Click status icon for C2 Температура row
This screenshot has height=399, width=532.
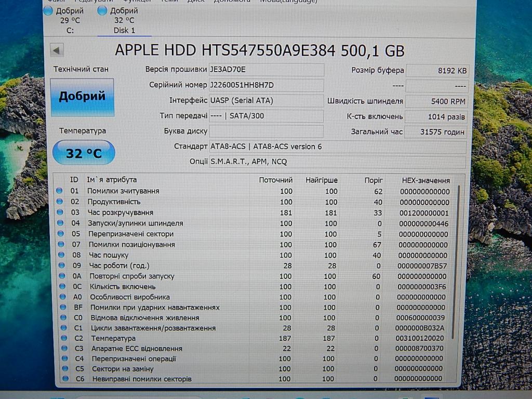(63, 338)
